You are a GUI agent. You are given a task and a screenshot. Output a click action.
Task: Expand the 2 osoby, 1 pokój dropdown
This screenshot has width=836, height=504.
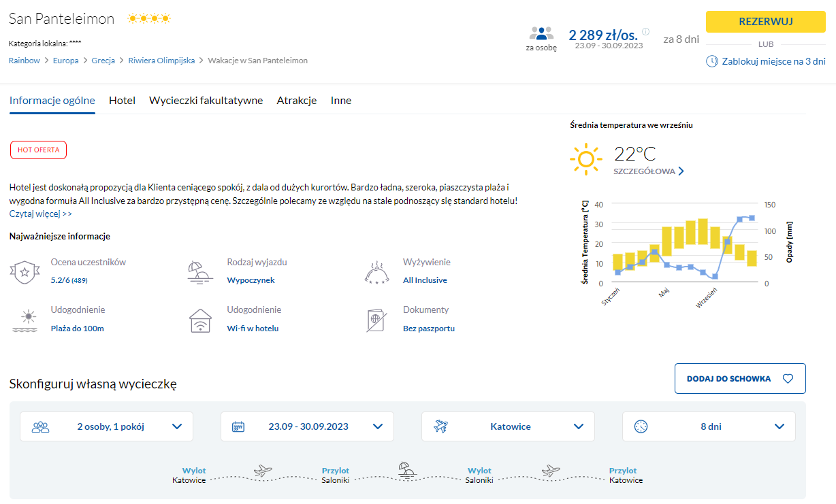click(106, 426)
